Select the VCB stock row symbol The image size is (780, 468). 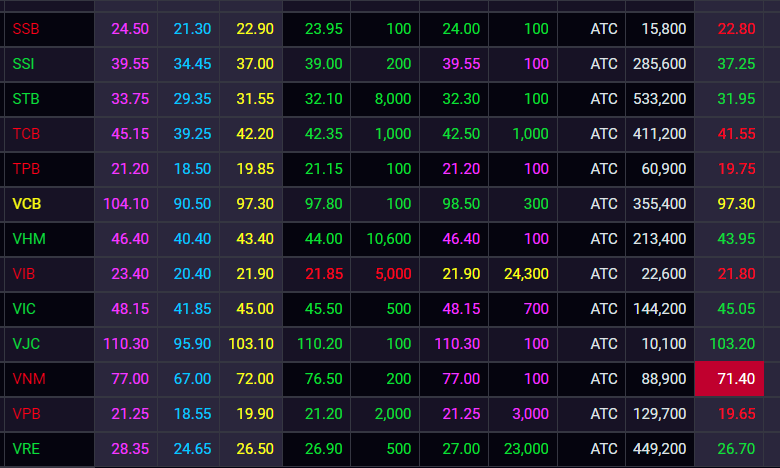(x=25, y=204)
